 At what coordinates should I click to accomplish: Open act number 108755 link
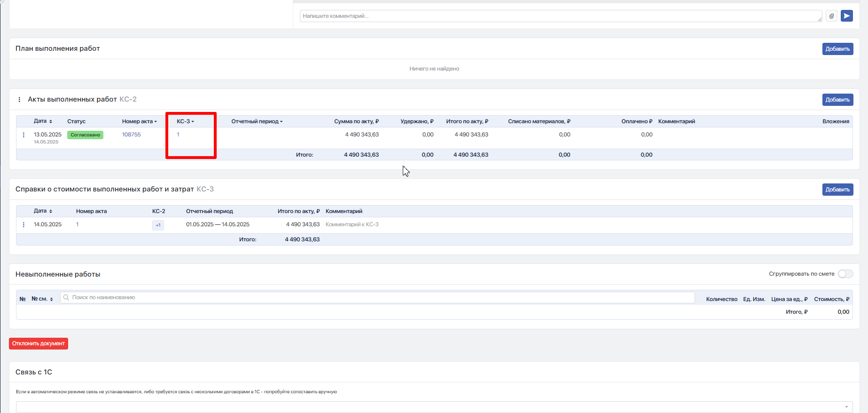coord(131,135)
